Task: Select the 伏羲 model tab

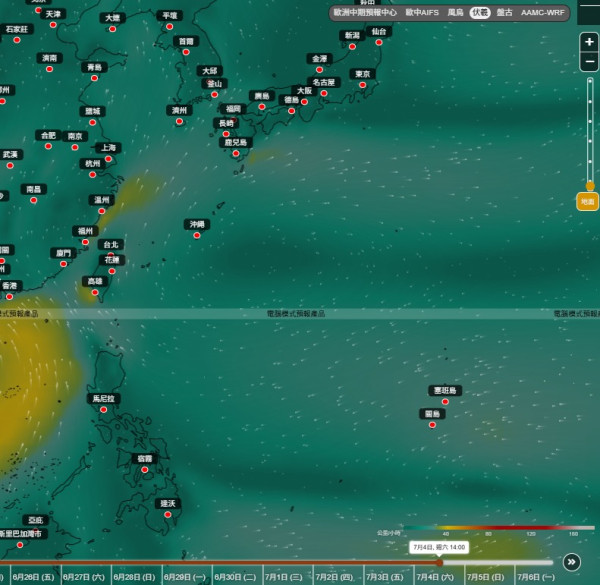Action: click(479, 13)
